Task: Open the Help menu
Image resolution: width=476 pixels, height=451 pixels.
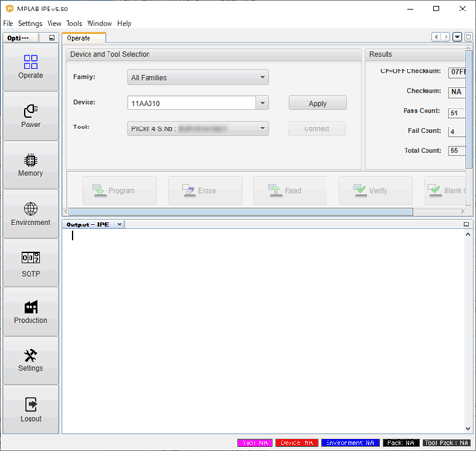Action: pyautogui.click(x=125, y=23)
